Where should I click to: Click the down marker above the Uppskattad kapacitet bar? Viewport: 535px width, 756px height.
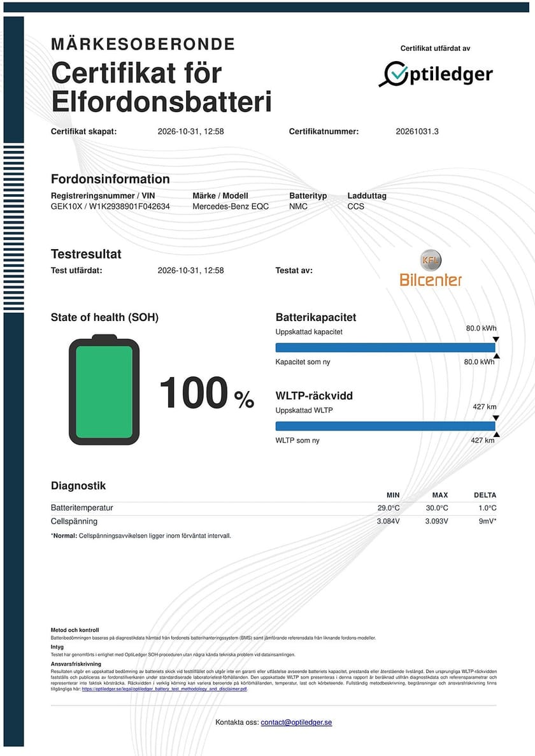click(x=496, y=339)
